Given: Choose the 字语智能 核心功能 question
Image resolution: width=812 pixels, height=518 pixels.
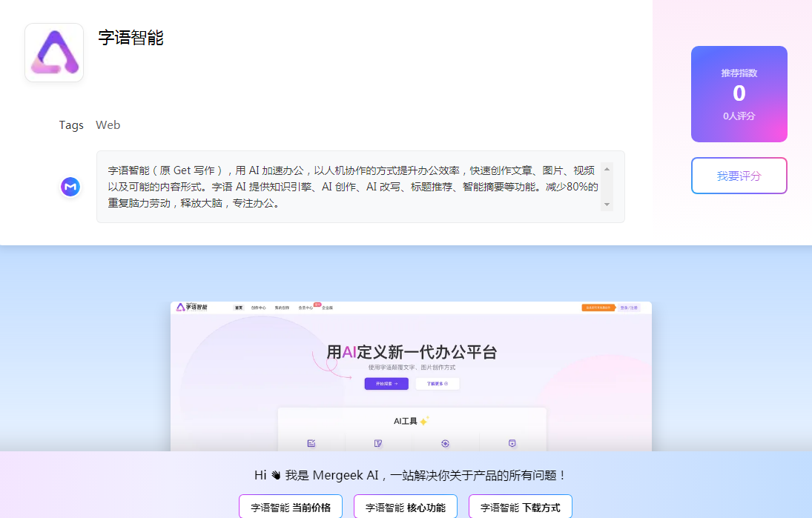Looking at the screenshot, I should [406, 508].
